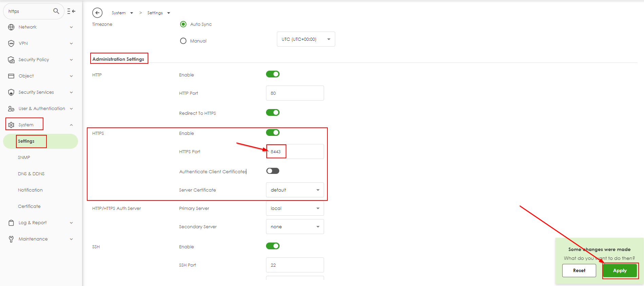Select the Manual timezone radio button
This screenshot has width=644, height=286.
(183, 41)
